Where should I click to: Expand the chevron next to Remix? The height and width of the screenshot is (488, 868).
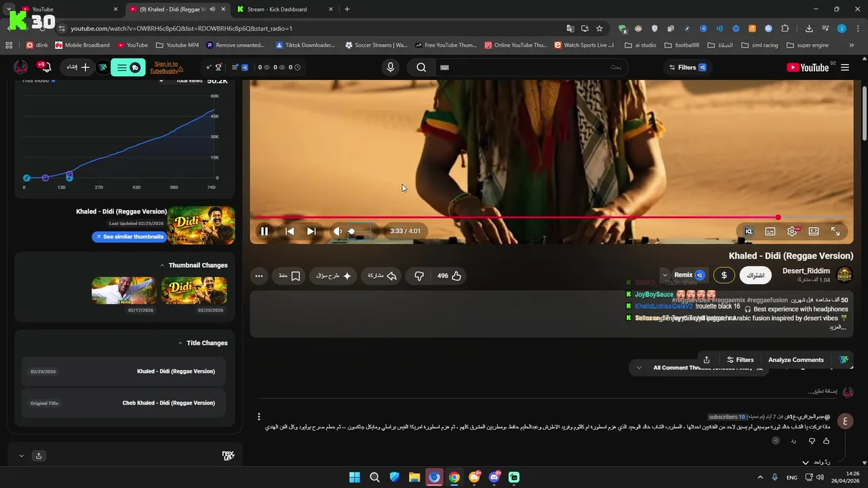[x=665, y=275]
